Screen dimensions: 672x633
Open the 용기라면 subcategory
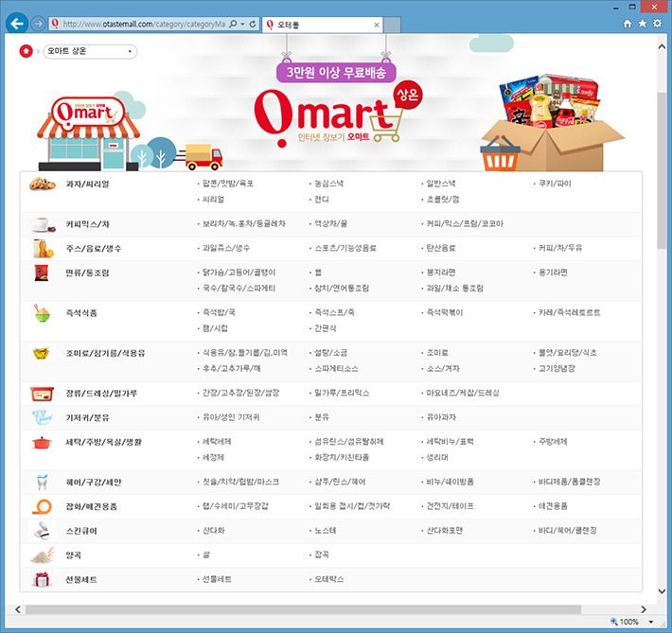tap(553, 273)
